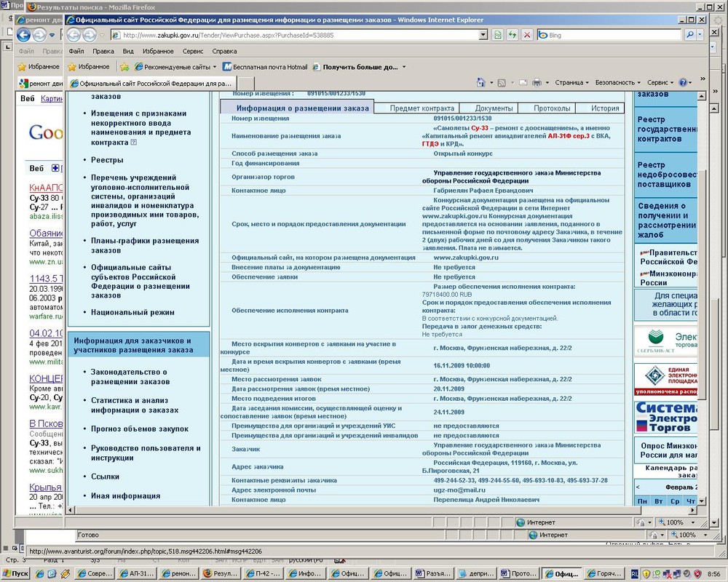The width and height of the screenshot is (728, 582).
Task: Expand the Страница menu in the command bar
Action: coord(571,83)
